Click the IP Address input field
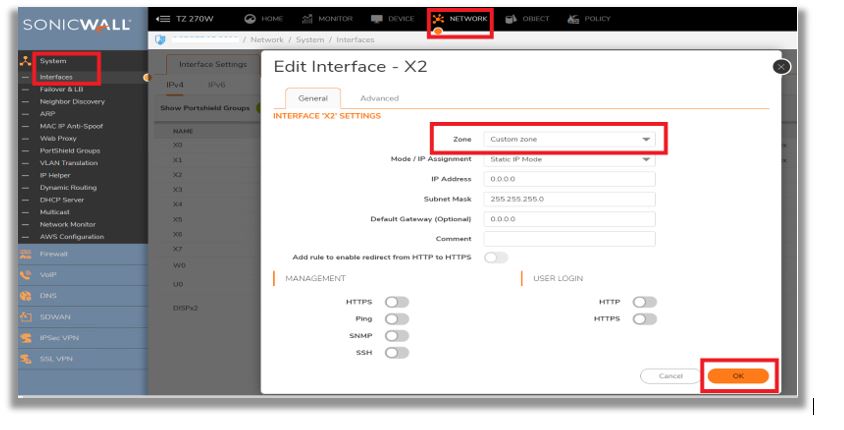 (569, 179)
